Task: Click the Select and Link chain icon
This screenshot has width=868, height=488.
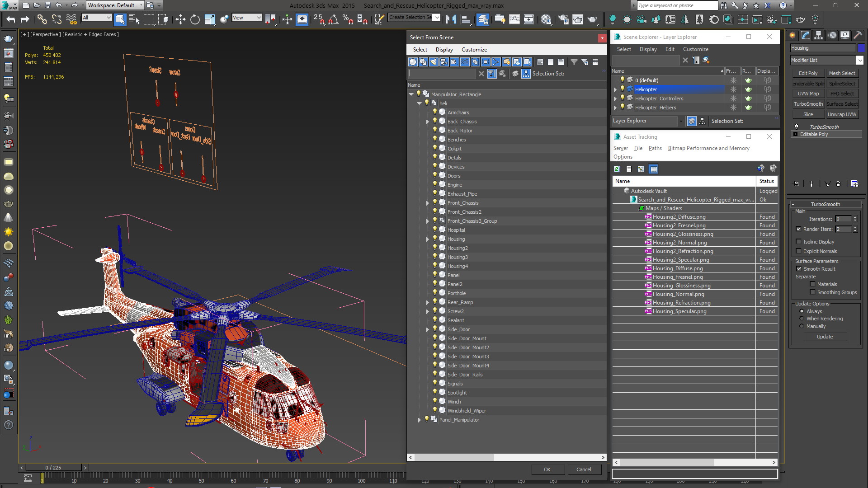Action: [x=42, y=19]
